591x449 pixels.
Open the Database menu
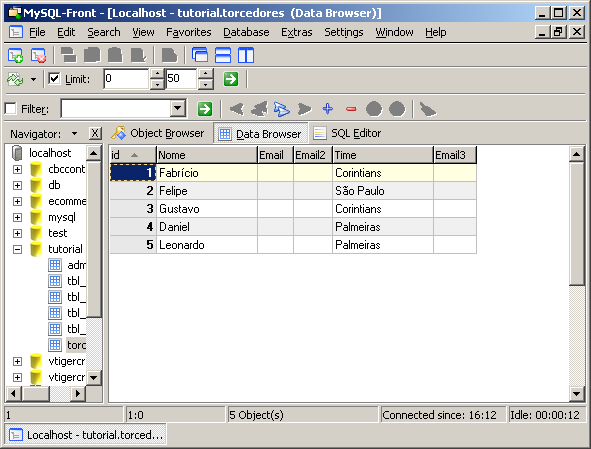coord(246,32)
